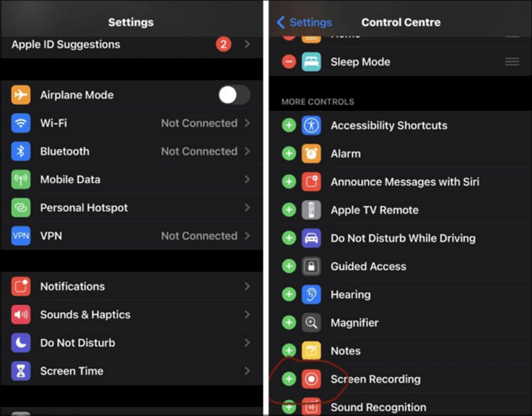The image size is (532, 416).
Task: Tap the Screen Time hourglass icon
Action: [21, 371]
